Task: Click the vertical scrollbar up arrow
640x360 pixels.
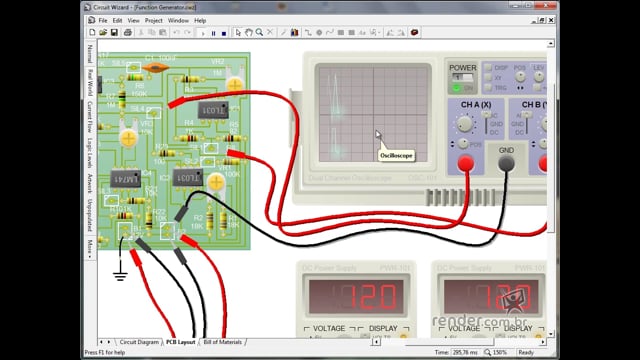Action: [x=551, y=43]
